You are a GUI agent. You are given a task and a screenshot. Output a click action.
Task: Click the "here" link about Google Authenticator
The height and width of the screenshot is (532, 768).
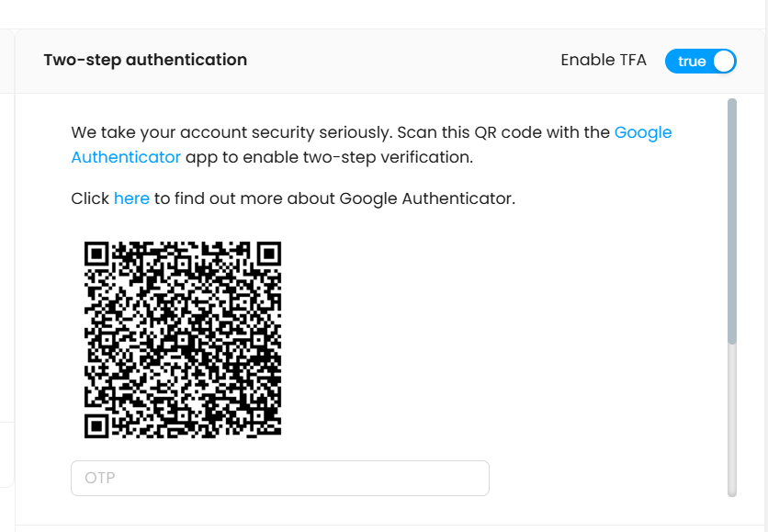131,198
